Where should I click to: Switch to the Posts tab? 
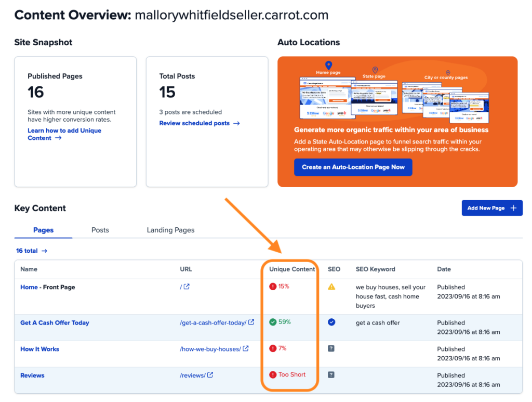[100, 230]
